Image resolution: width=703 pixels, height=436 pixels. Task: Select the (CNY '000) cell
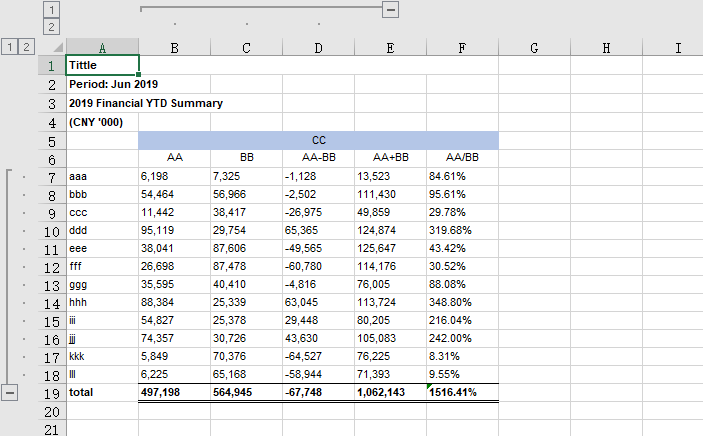point(102,122)
